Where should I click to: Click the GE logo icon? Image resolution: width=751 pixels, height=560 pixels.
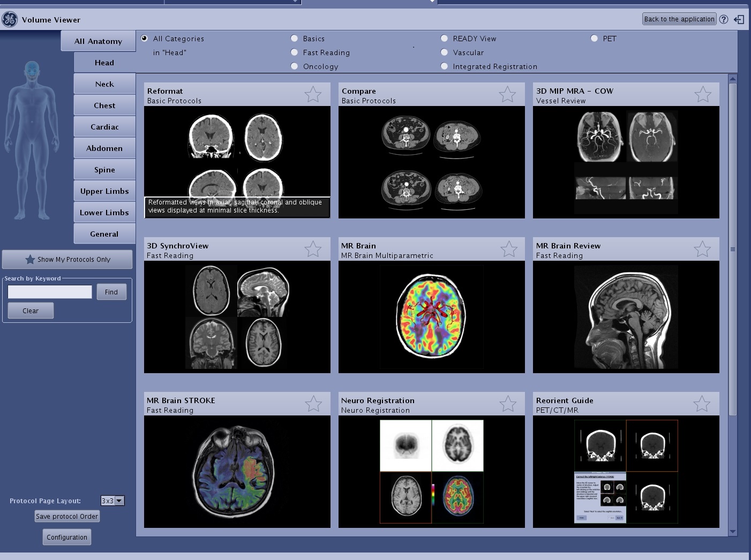pos(10,20)
